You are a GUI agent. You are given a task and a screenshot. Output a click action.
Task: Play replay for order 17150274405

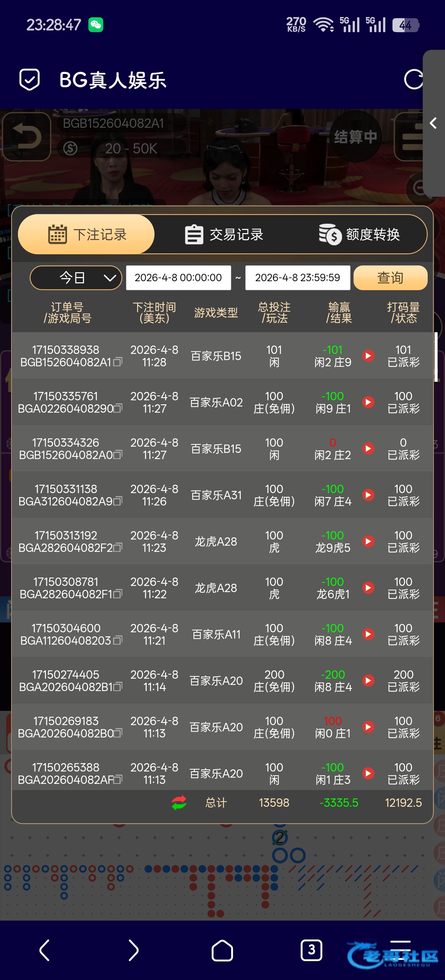click(x=368, y=681)
